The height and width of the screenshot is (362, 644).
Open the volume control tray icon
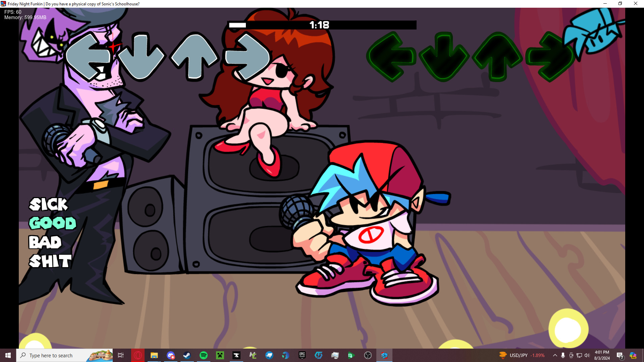[x=587, y=355]
